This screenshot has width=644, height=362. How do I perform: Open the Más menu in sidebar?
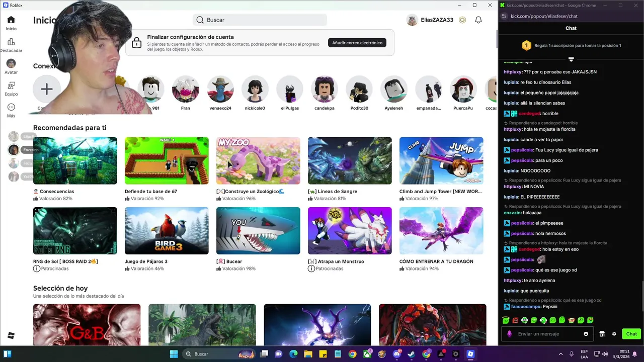click(x=11, y=110)
